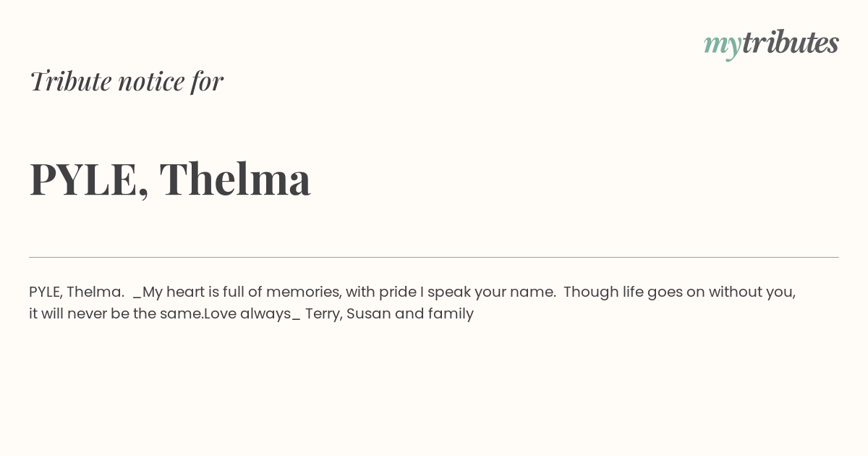The height and width of the screenshot is (456, 868).
Task: Click the word "memories" in the message
Action: [x=303, y=292]
